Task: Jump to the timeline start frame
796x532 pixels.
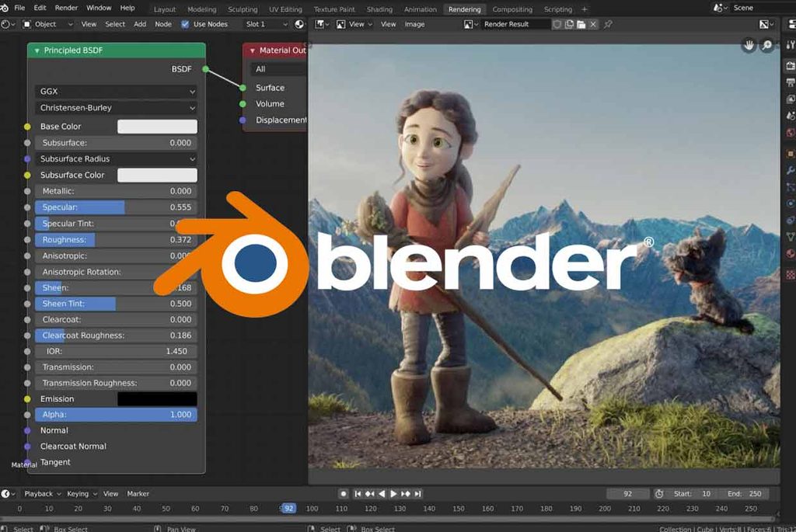Action: [358, 493]
